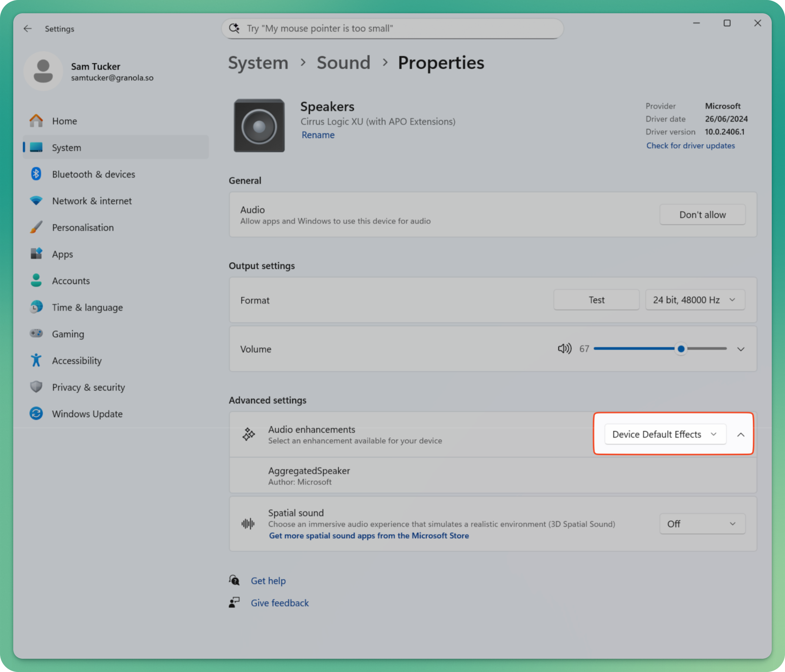Click the settings search box
The width and height of the screenshot is (785, 672).
click(x=392, y=29)
